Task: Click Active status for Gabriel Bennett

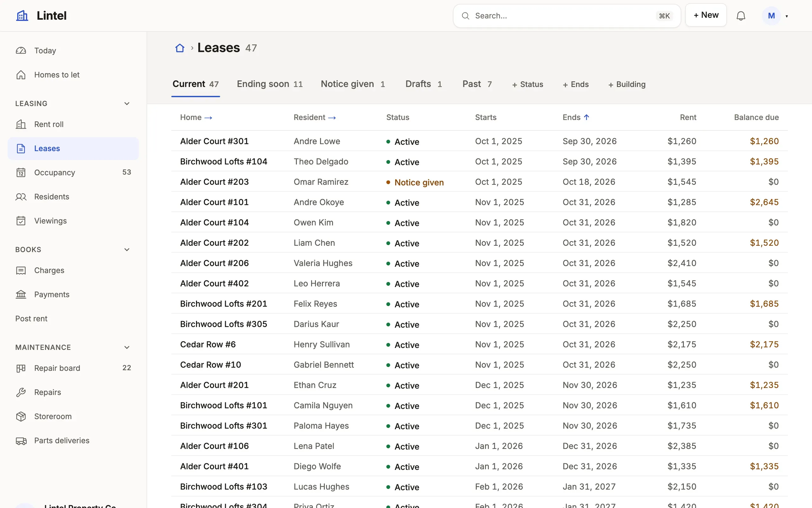Action: tap(407, 365)
